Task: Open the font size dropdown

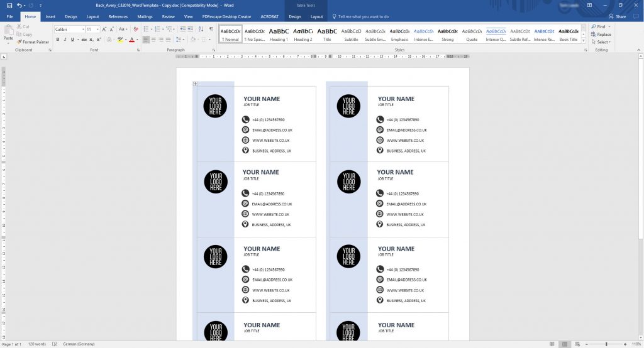Action: pos(97,29)
